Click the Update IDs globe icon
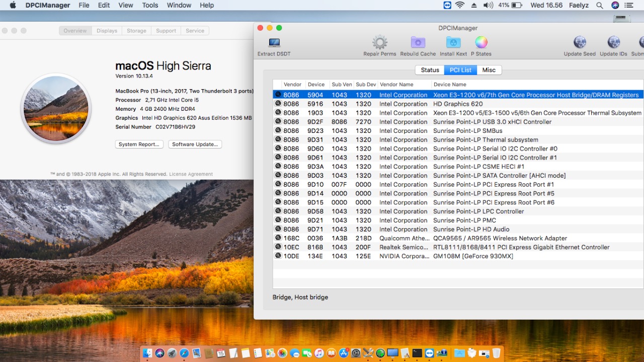This screenshot has width=644, height=362. 613,42
